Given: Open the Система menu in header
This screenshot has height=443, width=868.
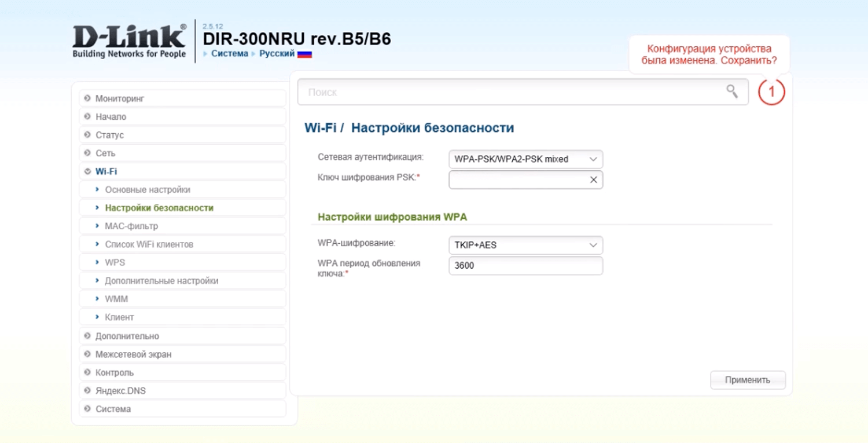Looking at the screenshot, I should [x=229, y=54].
